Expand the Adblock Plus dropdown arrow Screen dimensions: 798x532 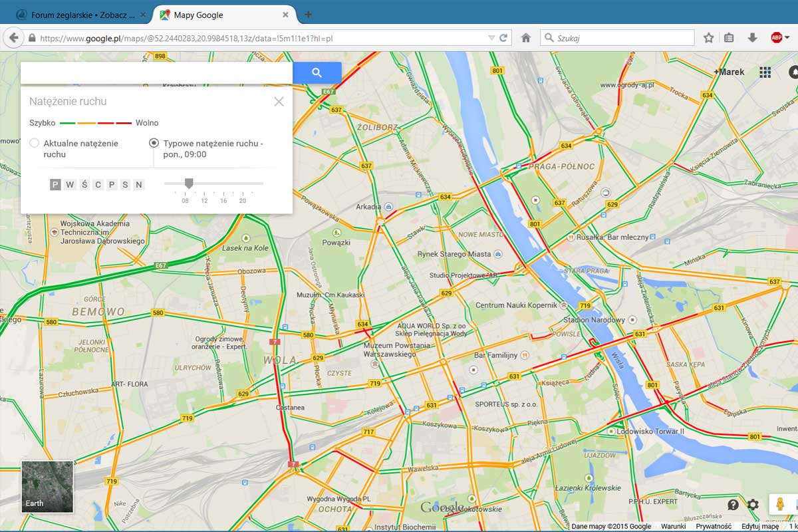787,39
